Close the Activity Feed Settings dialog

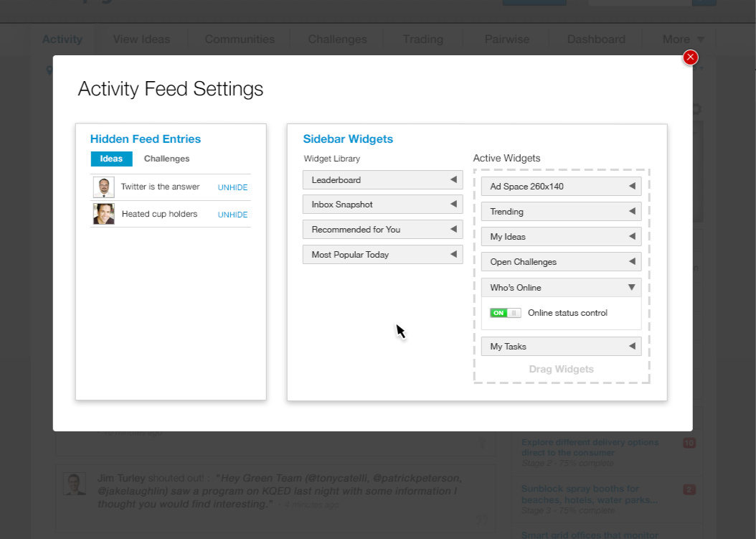(x=690, y=57)
